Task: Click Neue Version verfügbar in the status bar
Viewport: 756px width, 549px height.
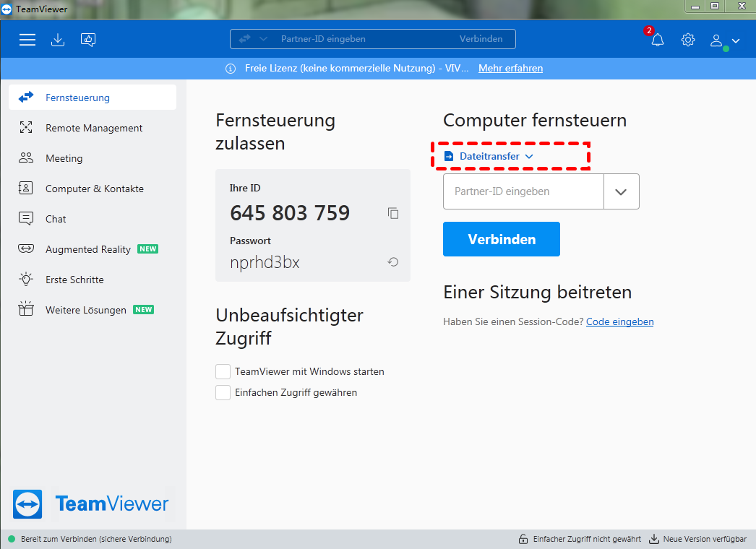Action: [705, 539]
